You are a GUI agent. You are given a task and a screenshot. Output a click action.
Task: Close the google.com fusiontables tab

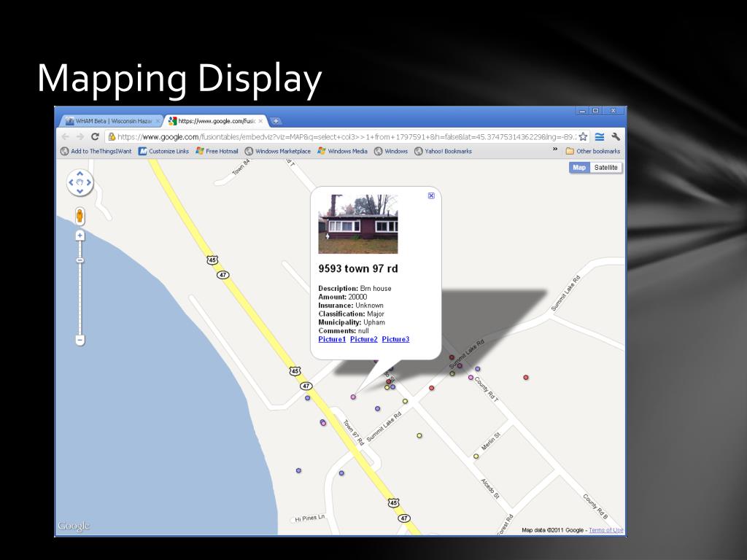pyautogui.click(x=260, y=121)
